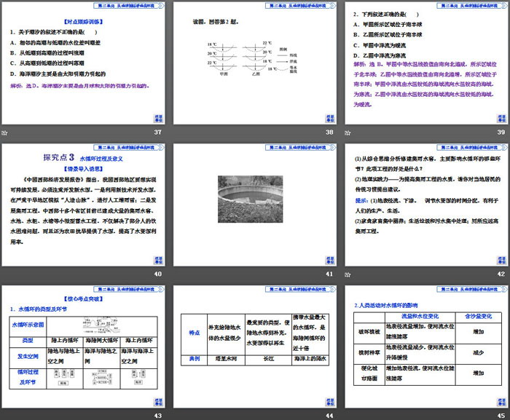This screenshot has height=420, width=510.
Task: Click the 栏目导引 navigation icon on slide 43
Action: pos(157,400)
